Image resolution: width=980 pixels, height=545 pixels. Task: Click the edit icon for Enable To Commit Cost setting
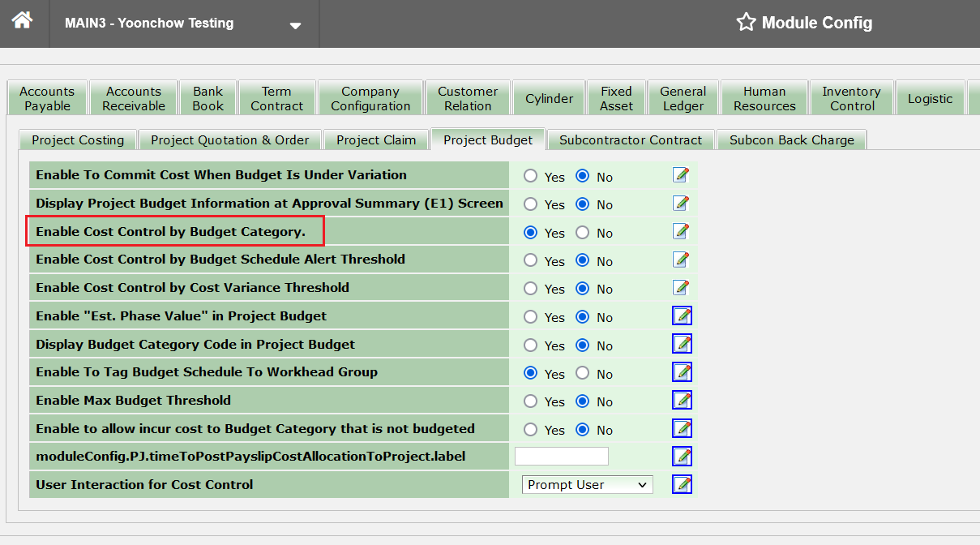(681, 175)
